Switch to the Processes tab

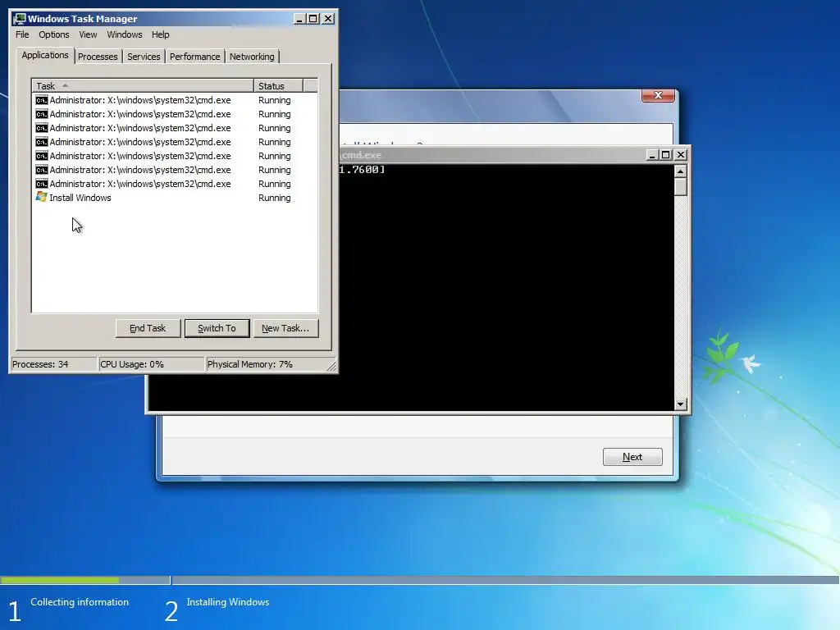point(98,57)
